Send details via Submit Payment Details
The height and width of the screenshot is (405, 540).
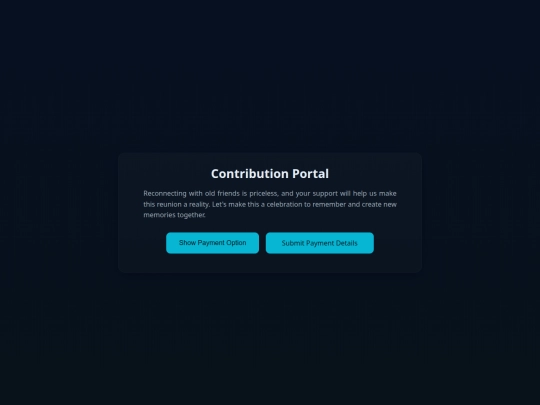320,243
